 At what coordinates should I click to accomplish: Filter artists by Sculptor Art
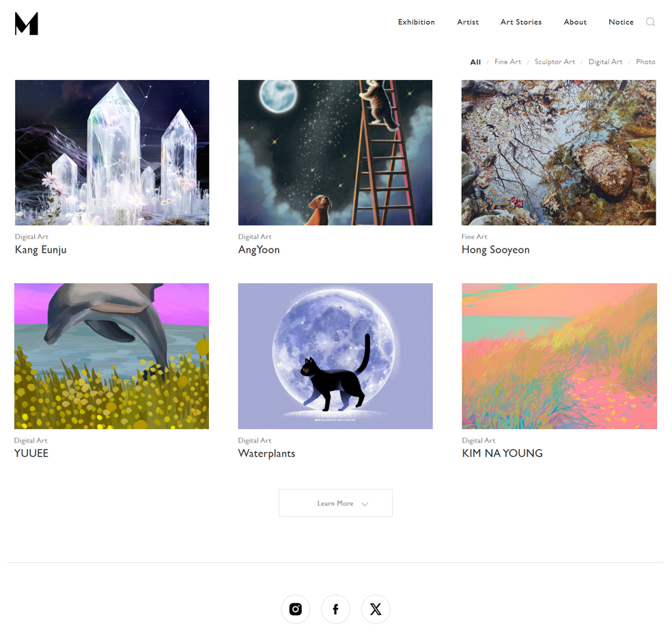[x=555, y=61]
